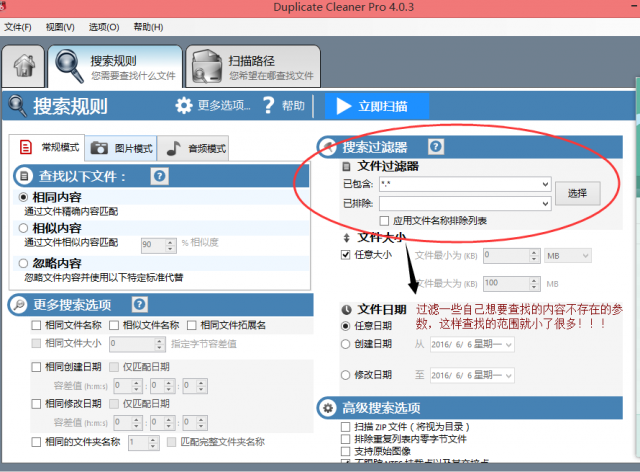Switch to 搜索规则 tab
This screenshot has width=640, height=472.
115,67
